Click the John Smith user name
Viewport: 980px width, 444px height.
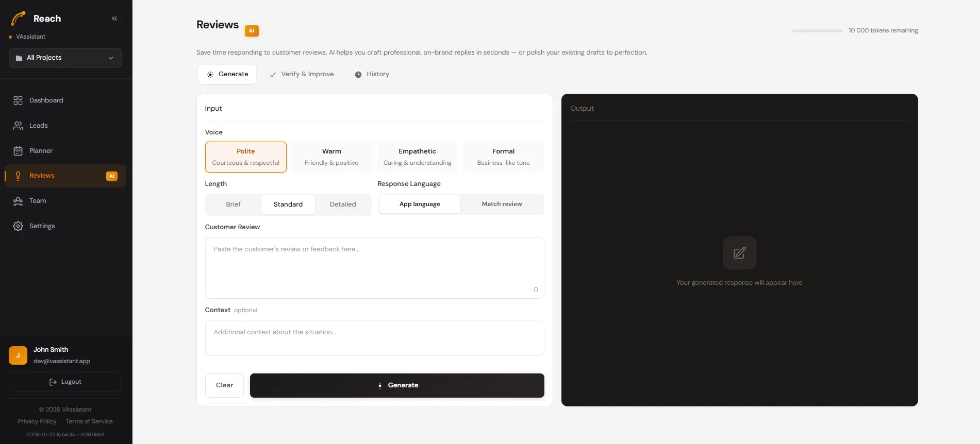[x=51, y=350]
